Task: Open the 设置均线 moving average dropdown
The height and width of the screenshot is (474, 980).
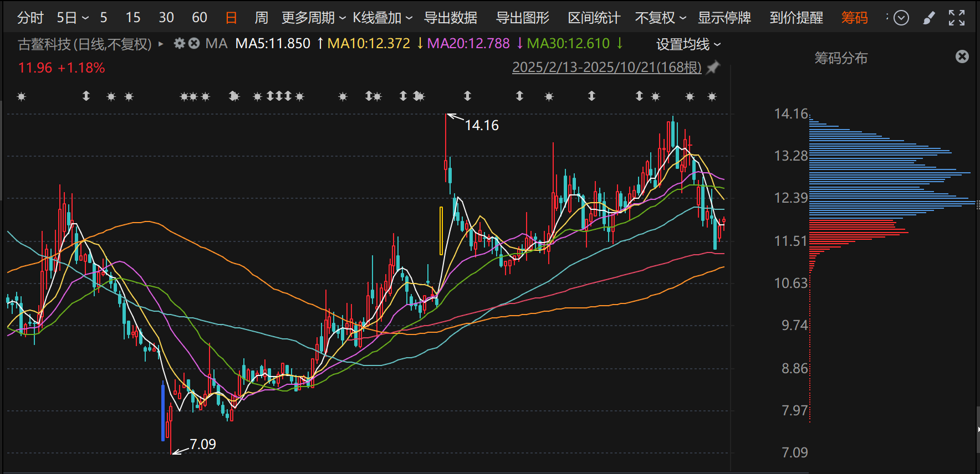Action: (x=688, y=44)
